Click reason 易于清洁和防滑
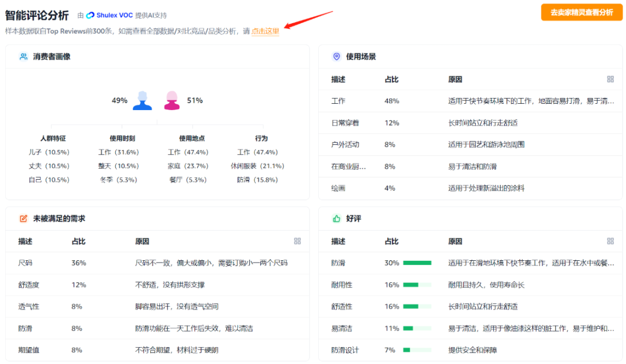The image size is (626, 364). [x=472, y=166]
